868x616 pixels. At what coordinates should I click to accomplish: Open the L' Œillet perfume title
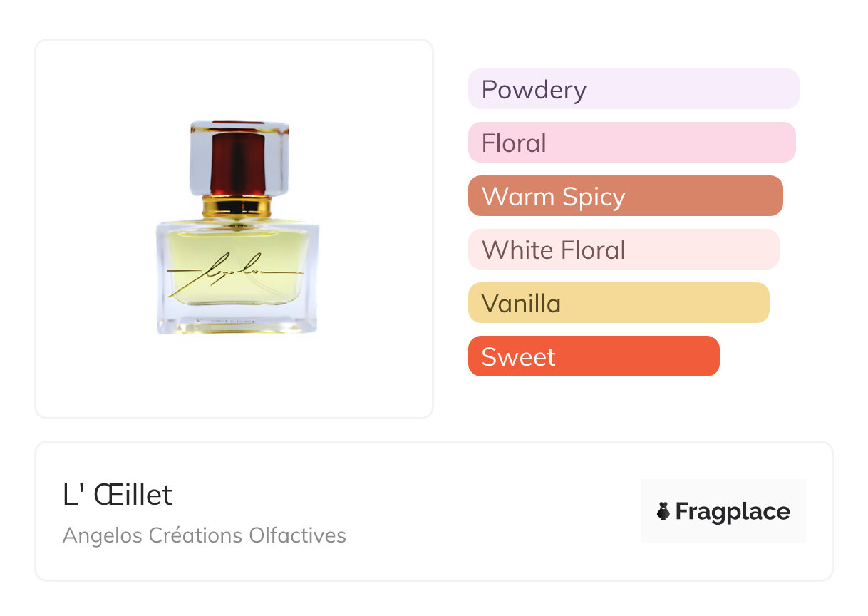click(118, 495)
